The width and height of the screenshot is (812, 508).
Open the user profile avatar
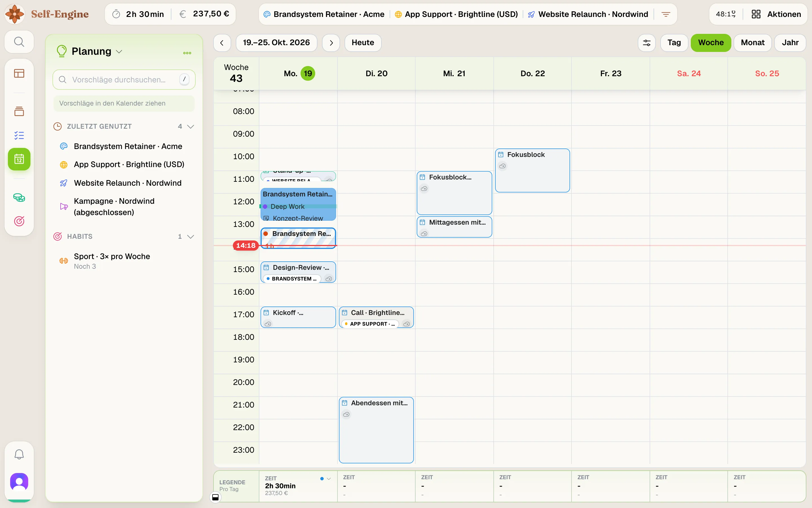tap(19, 482)
